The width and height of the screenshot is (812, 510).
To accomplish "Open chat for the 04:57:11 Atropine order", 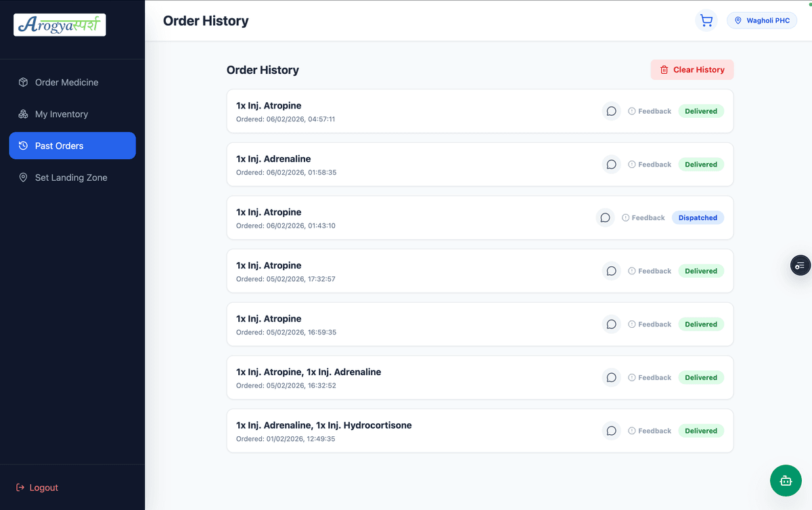I will 611,111.
